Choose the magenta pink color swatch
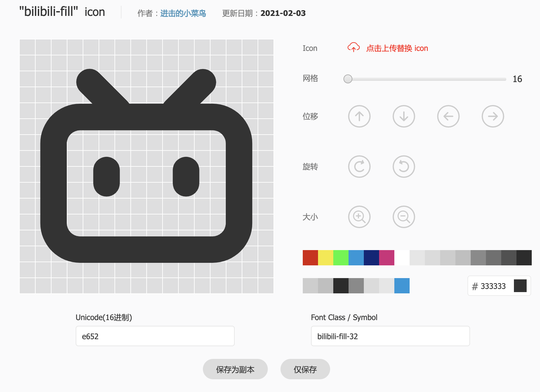540x392 pixels. pyautogui.click(x=387, y=258)
